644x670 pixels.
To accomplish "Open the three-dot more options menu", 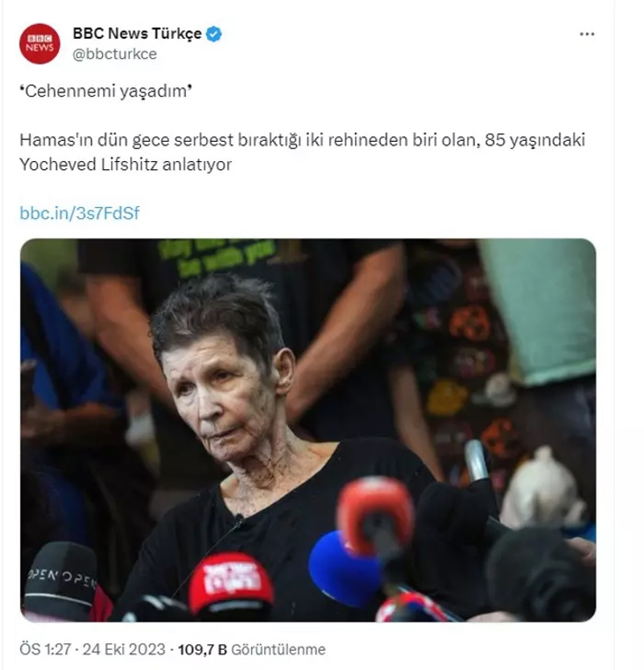I will click(587, 34).
